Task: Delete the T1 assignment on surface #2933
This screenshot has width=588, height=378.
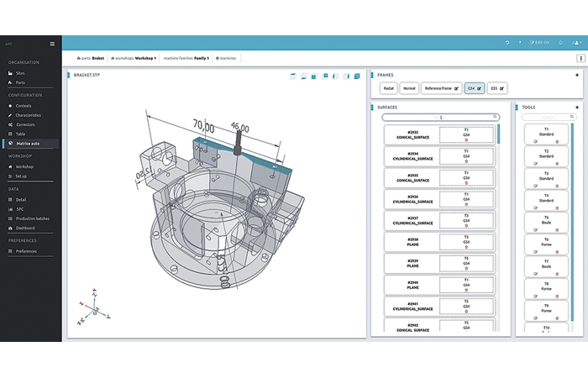Action: (466, 139)
